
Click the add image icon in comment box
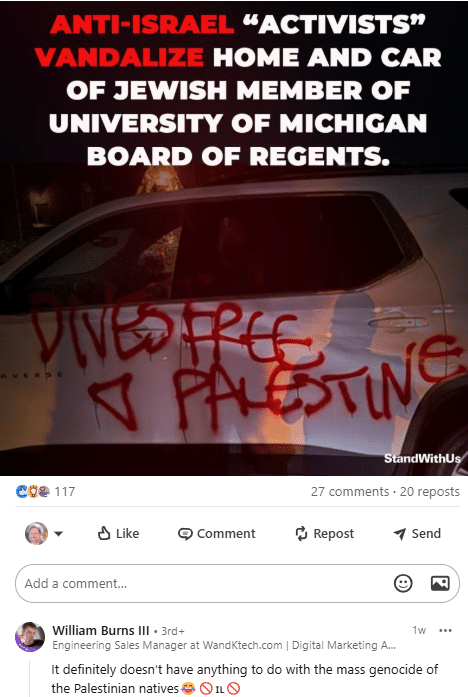tap(440, 583)
